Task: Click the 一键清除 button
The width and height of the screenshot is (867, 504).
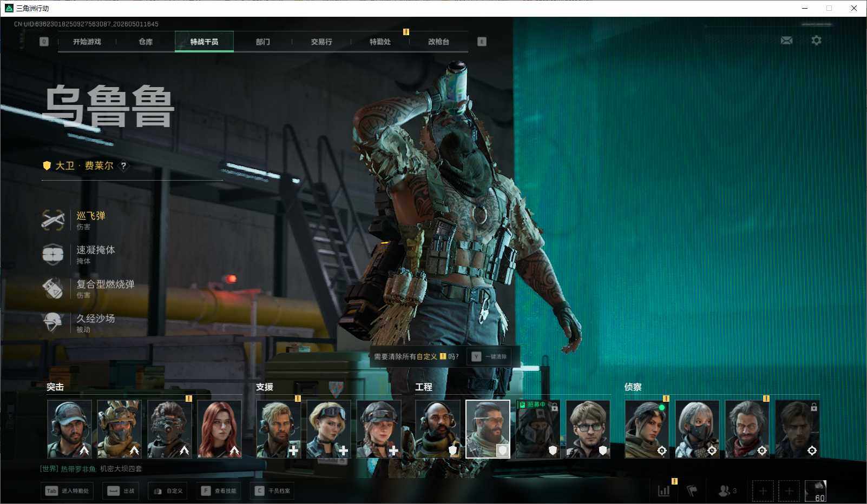Action: click(489, 356)
